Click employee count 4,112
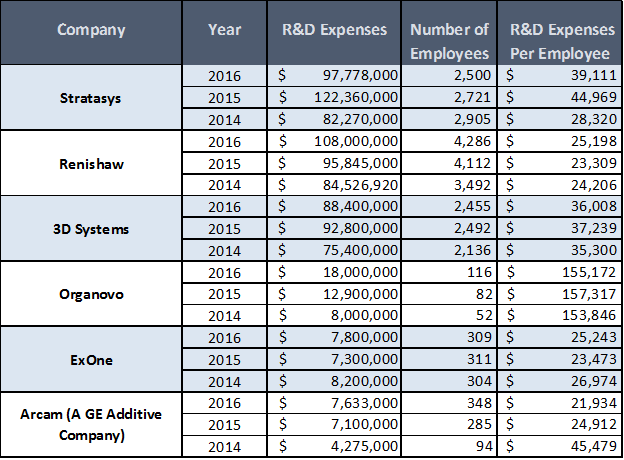The height and width of the screenshot is (460, 624). [449, 163]
